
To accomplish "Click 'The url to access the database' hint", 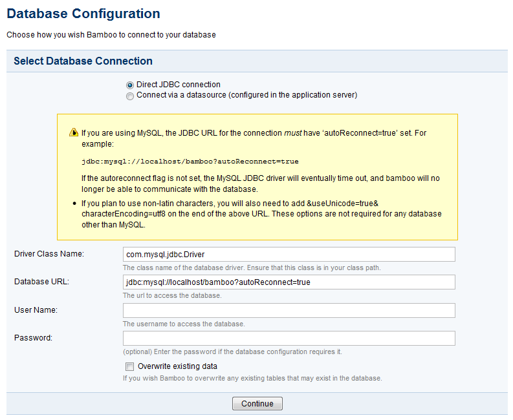I will pyautogui.click(x=172, y=295).
